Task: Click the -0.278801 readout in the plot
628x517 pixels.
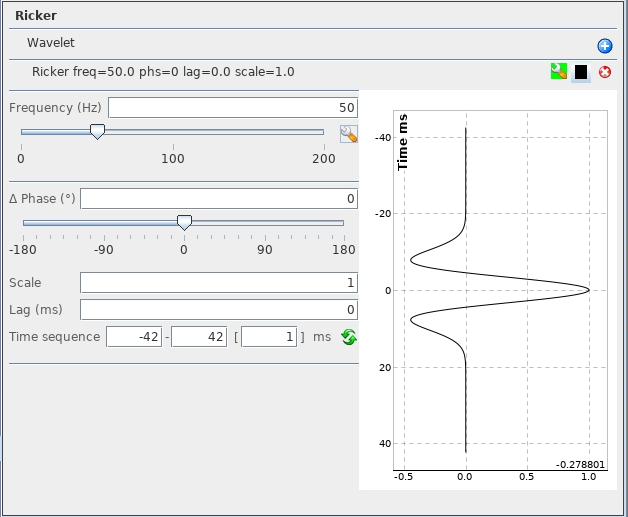Action: 580,465
